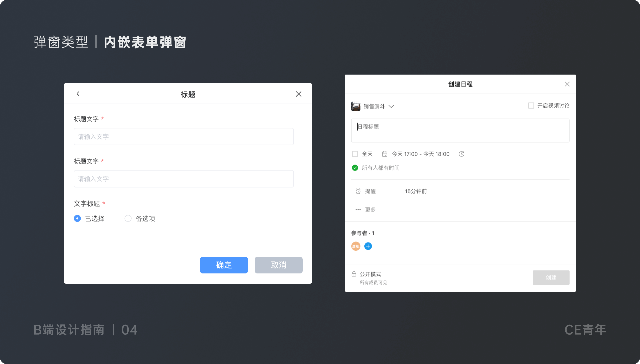Viewport: 640px width, 364px height.
Task: Add a participant with the blue plus icon
Action: pyautogui.click(x=368, y=246)
